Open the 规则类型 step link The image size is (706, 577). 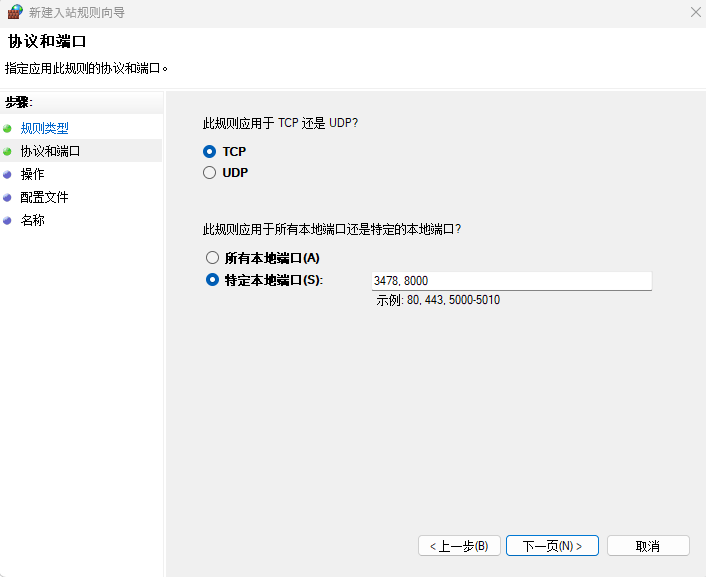[x=45, y=128]
